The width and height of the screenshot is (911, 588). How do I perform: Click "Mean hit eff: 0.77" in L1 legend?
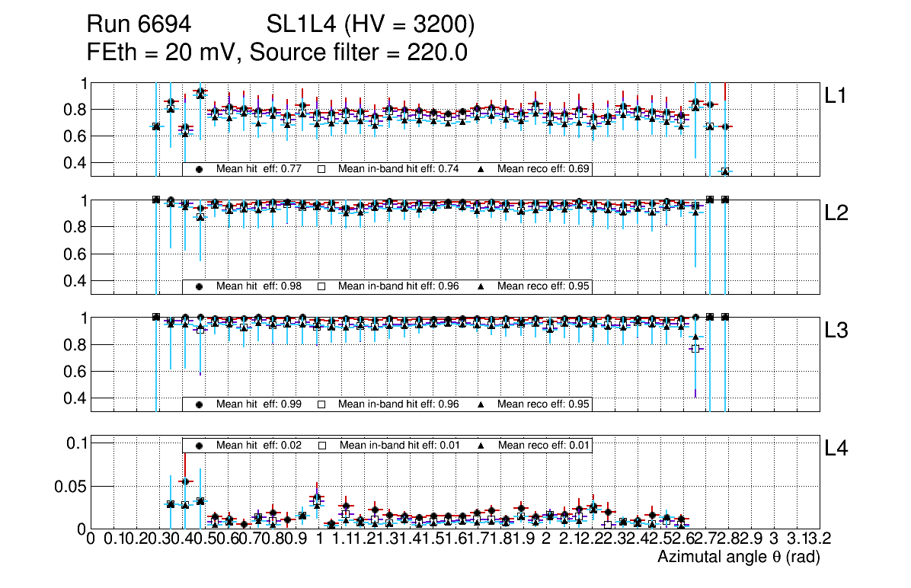pos(257,169)
